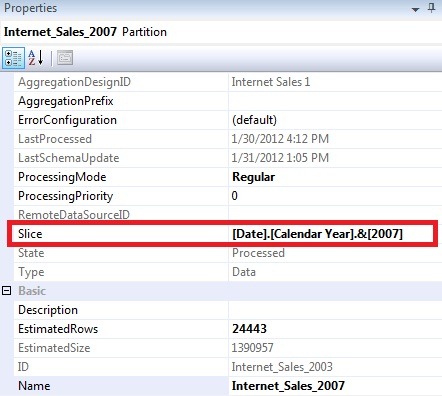The image size is (442, 396).
Task: Select the Type property
Action: pos(31,272)
